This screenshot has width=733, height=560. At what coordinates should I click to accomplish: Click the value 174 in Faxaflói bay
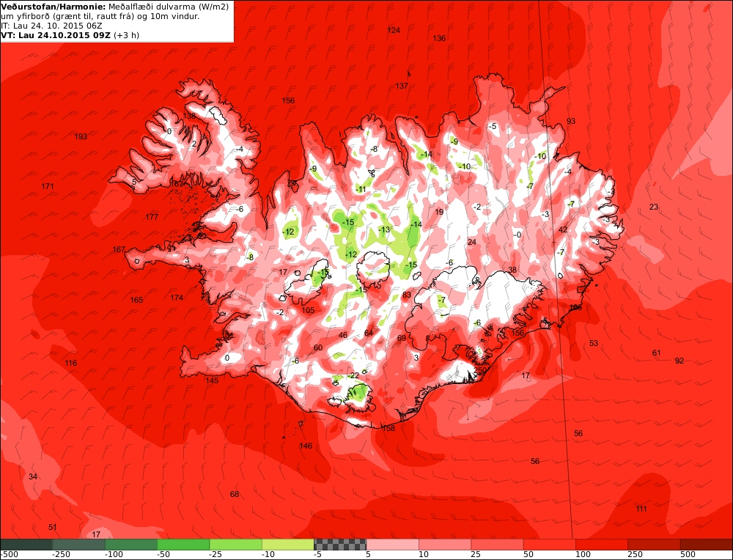click(177, 298)
